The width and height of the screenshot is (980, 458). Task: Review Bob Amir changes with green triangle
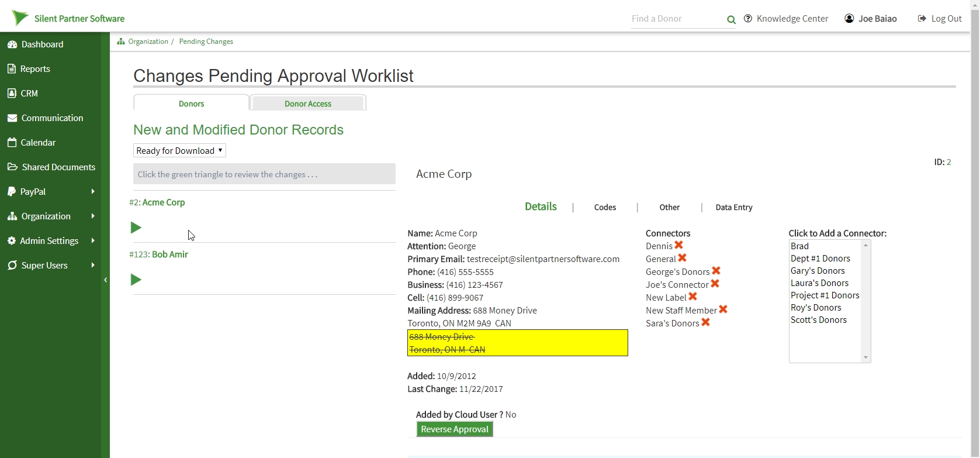click(x=136, y=280)
